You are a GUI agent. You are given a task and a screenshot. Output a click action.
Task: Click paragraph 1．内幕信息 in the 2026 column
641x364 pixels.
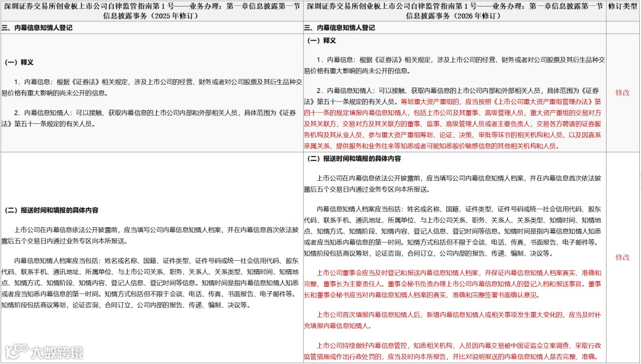pyautogui.click(x=454, y=65)
